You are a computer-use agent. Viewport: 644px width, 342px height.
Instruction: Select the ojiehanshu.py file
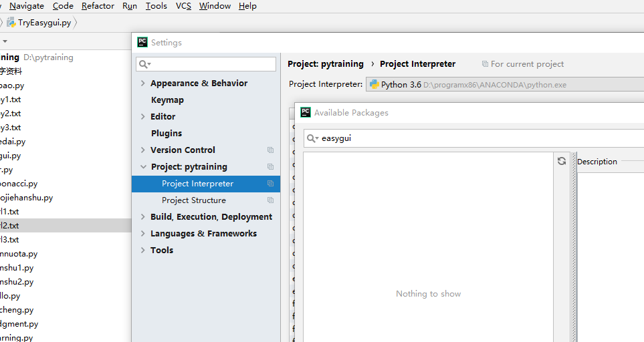click(27, 198)
